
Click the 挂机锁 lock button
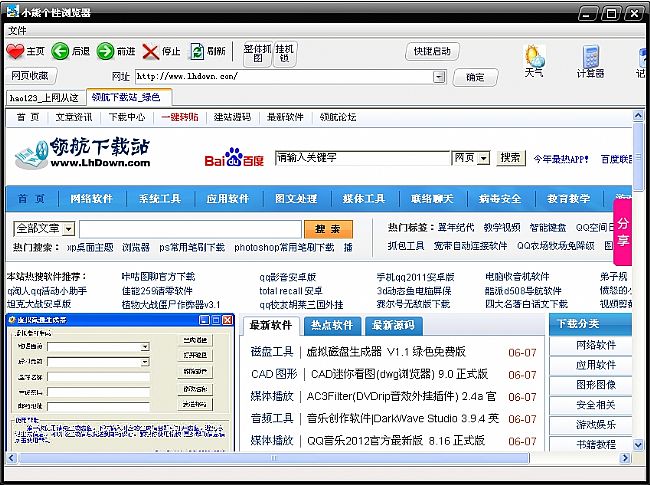click(x=284, y=54)
